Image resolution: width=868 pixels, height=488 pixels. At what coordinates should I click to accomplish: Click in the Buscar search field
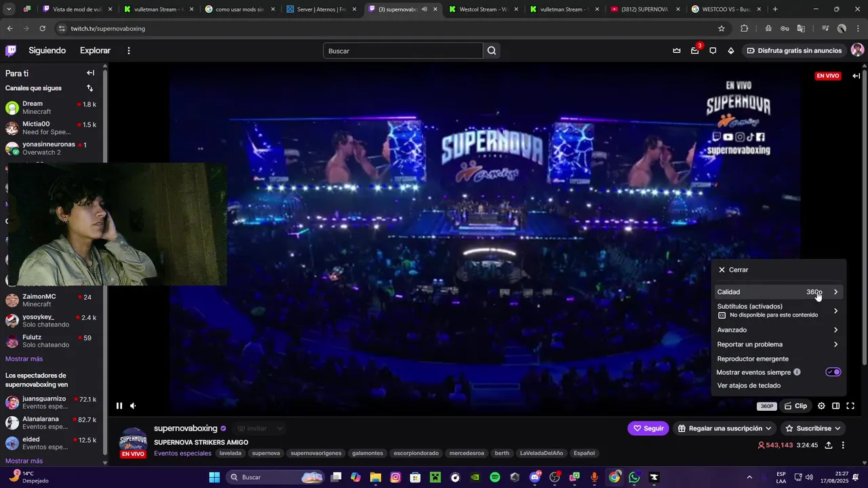point(403,51)
